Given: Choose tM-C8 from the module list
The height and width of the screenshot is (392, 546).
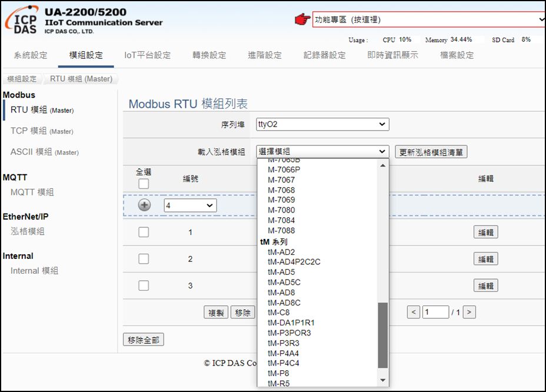Looking at the screenshot, I should click(x=318, y=313).
